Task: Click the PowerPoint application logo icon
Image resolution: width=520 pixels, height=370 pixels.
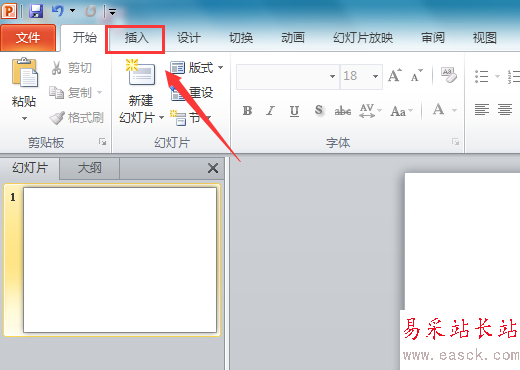Action: [x=9, y=11]
